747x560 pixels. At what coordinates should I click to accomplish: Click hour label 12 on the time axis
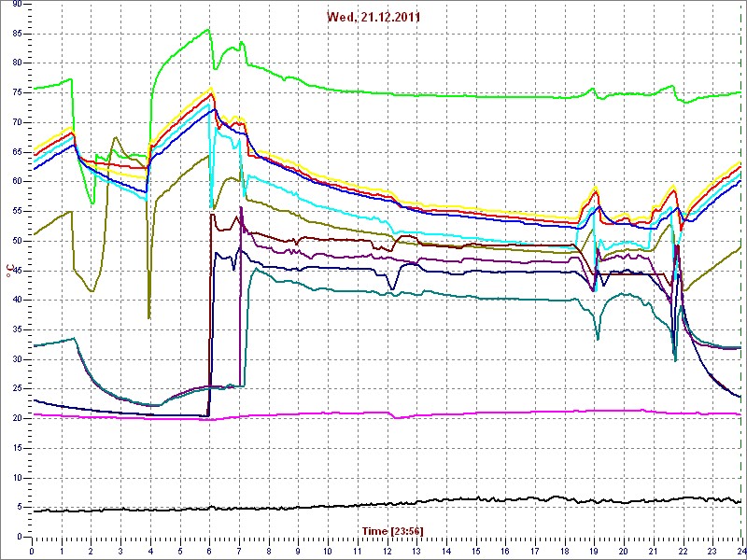pyautogui.click(x=387, y=550)
